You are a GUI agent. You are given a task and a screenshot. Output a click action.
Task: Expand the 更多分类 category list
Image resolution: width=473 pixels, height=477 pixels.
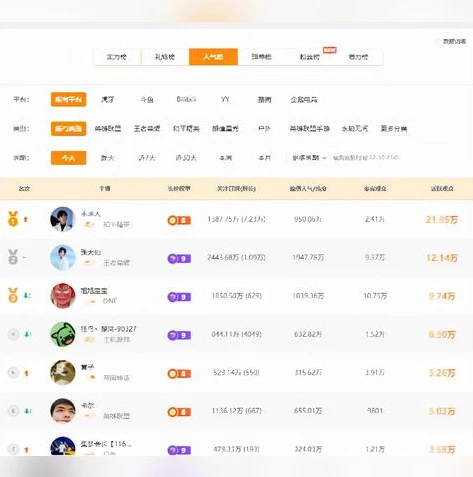tap(394, 129)
